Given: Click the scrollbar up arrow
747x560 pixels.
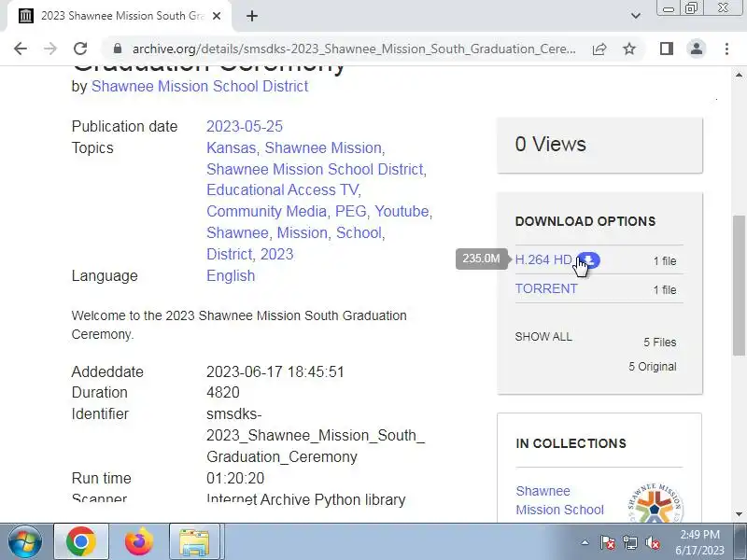Looking at the screenshot, I should tap(739, 75).
